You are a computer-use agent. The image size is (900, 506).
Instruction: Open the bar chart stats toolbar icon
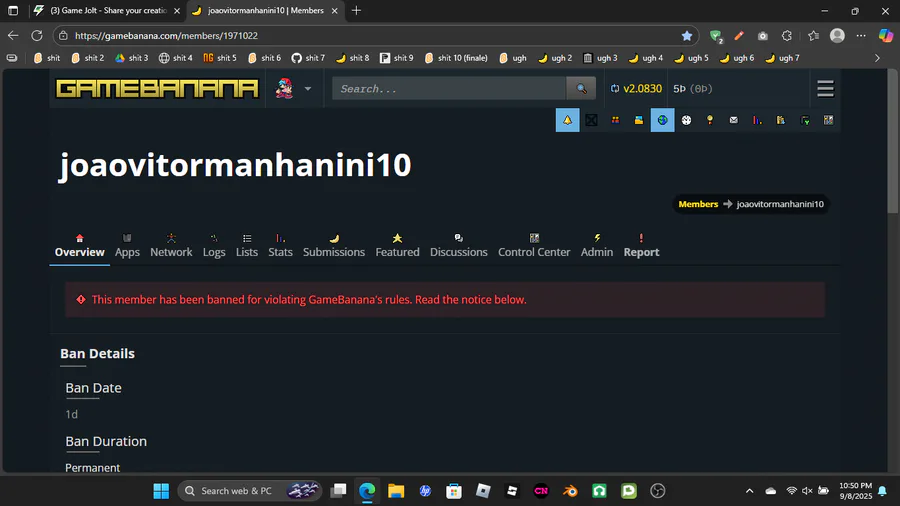tap(758, 120)
